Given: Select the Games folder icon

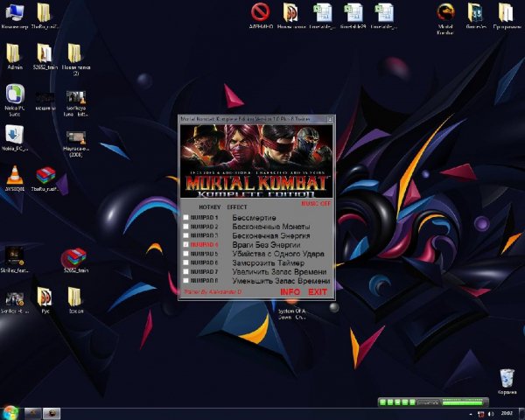Looking at the screenshot, I should click(x=476, y=16).
